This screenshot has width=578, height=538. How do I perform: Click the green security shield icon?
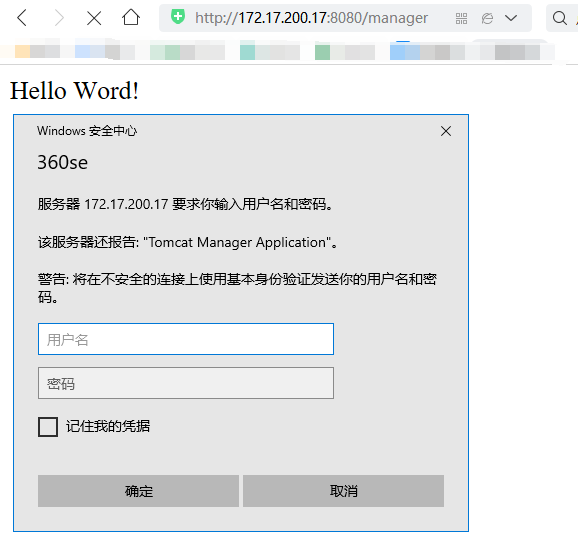click(x=178, y=17)
